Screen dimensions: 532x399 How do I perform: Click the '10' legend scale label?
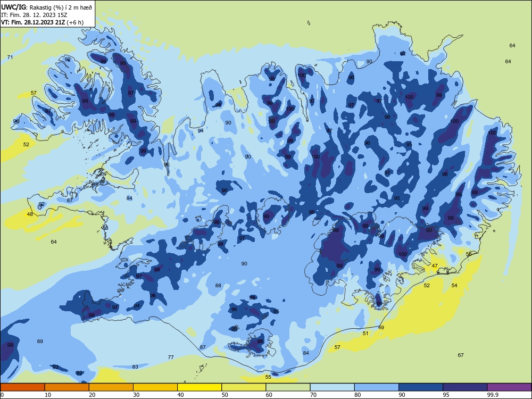pos(48,395)
